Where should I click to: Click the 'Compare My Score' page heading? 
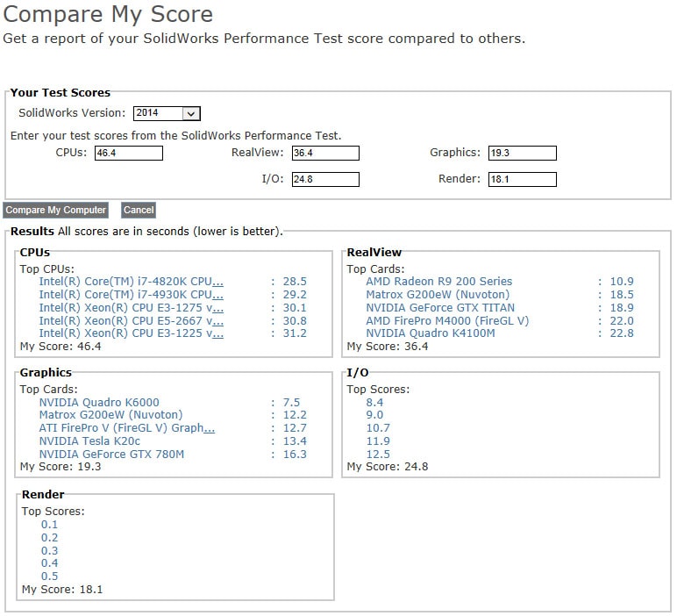(x=108, y=15)
